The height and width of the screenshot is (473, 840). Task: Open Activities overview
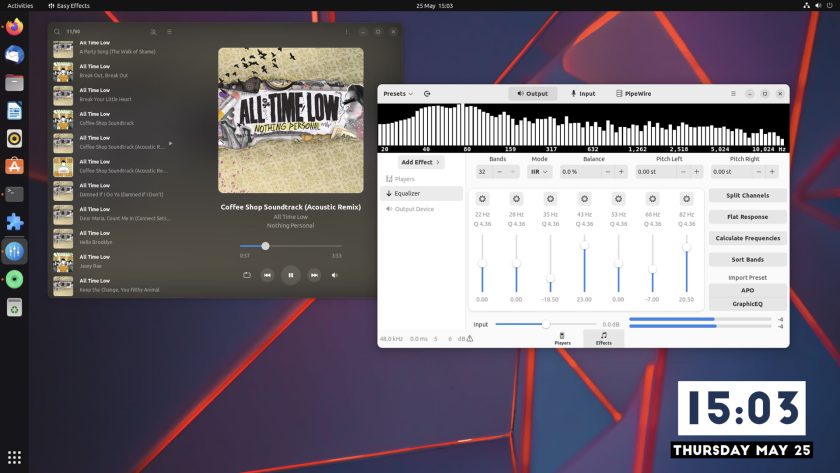(x=20, y=5)
